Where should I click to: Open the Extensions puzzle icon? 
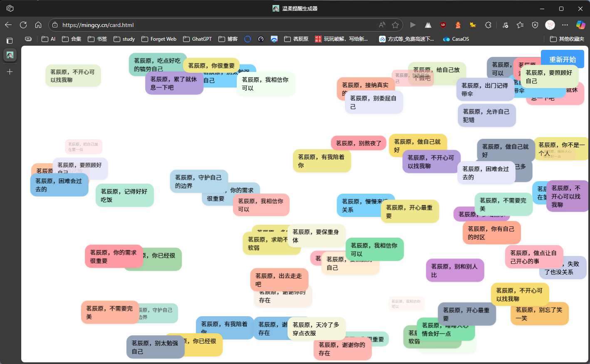click(x=488, y=25)
